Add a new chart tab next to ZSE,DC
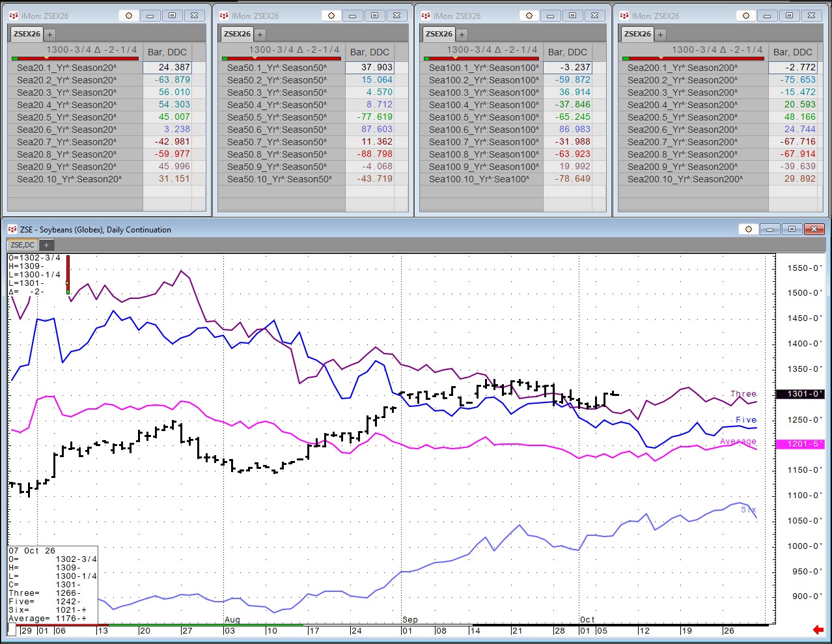The width and height of the screenshot is (832, 644). click(x=46, y=245)
